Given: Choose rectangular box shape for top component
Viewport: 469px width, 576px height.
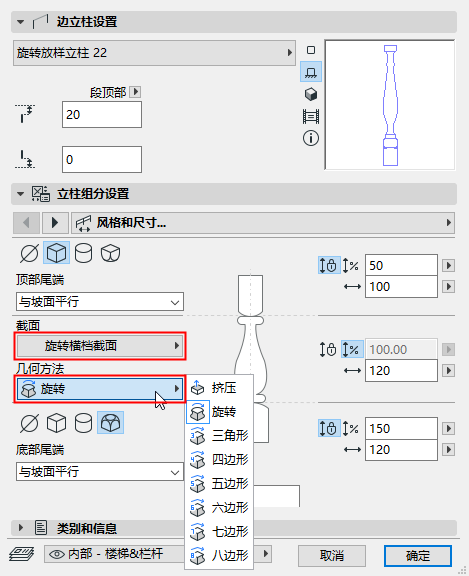Looking at the screenshot, I should (x=57, y=253).
